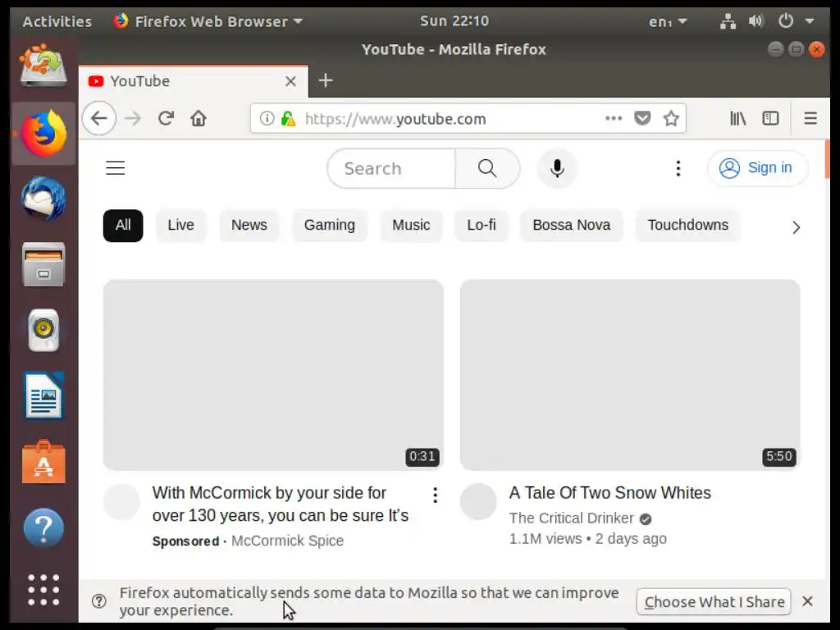Show Applications grid in the dock
The image size is (840, 630).
pyautogui.click(x=43, y=590)
